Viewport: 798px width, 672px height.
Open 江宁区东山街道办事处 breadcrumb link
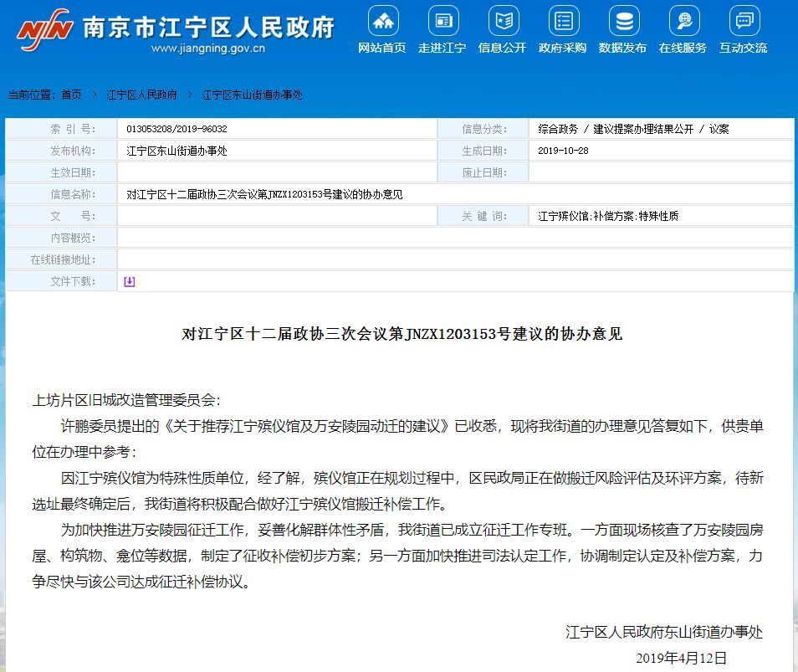coord(252,95)
